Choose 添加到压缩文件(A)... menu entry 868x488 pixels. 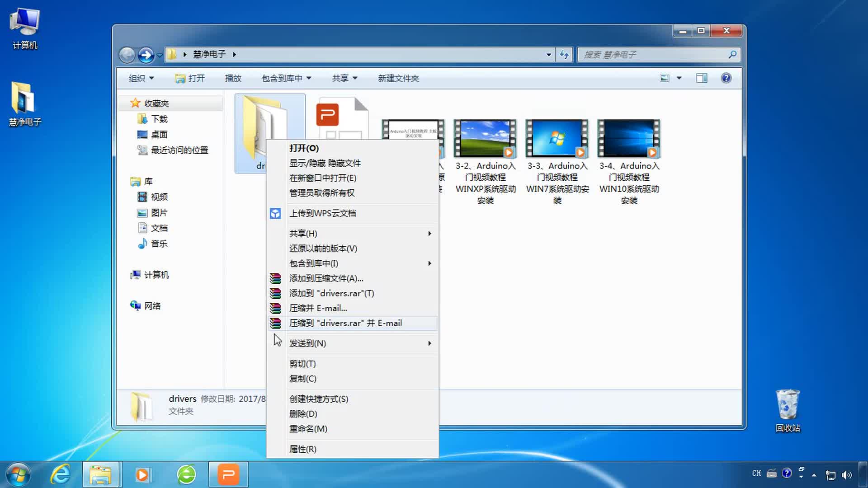326,278
